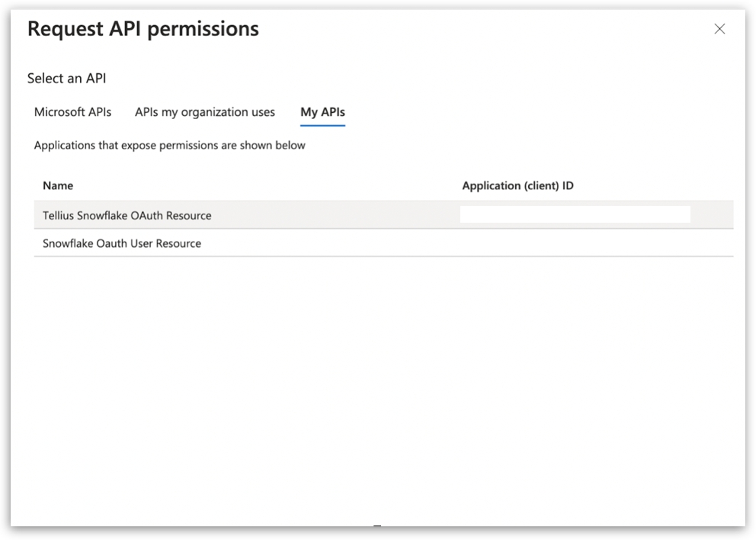Click the Application (client) ID column header

[517, 185]
